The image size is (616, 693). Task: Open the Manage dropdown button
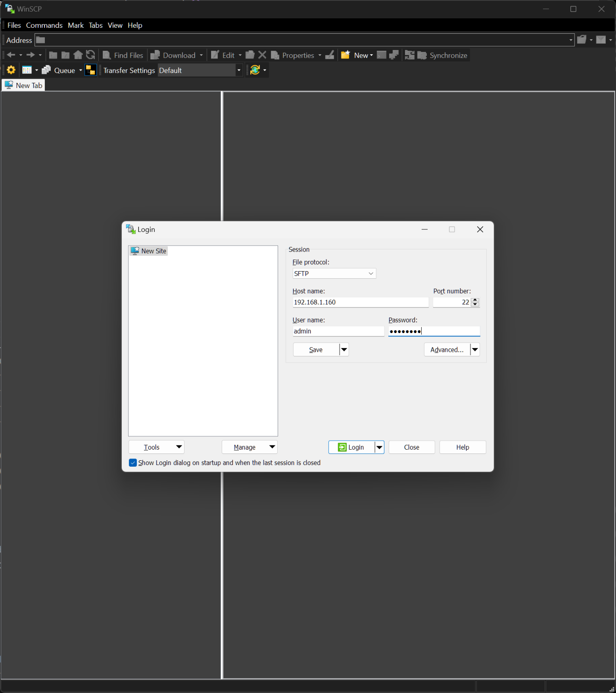249,447
